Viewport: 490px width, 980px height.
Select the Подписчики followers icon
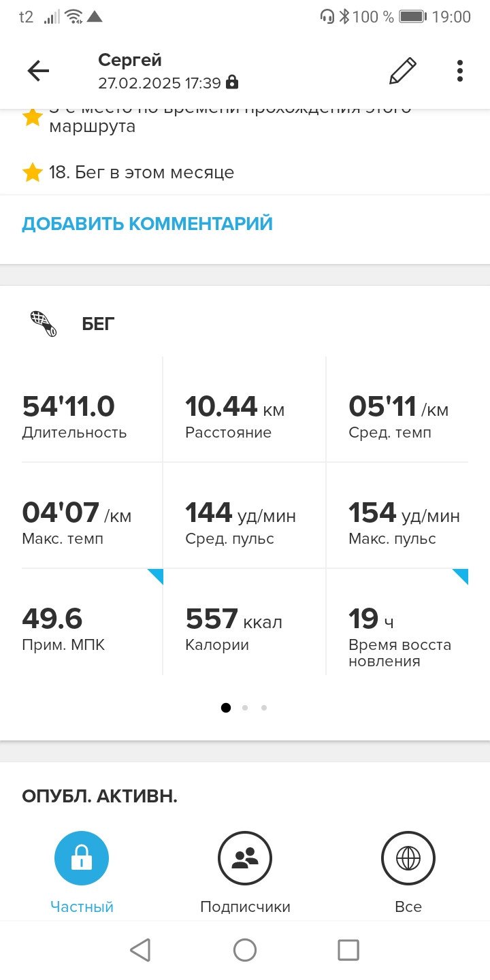click(245, 858)
